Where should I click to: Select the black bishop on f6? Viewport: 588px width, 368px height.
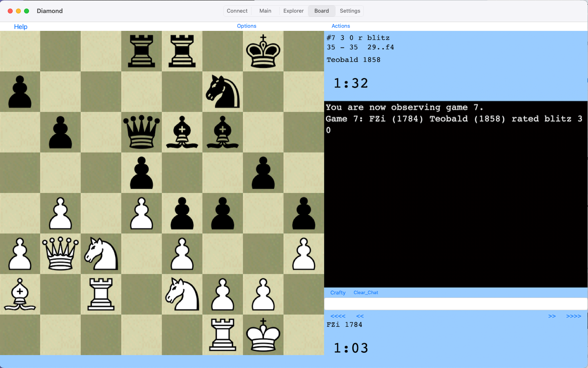click(223, 132)
